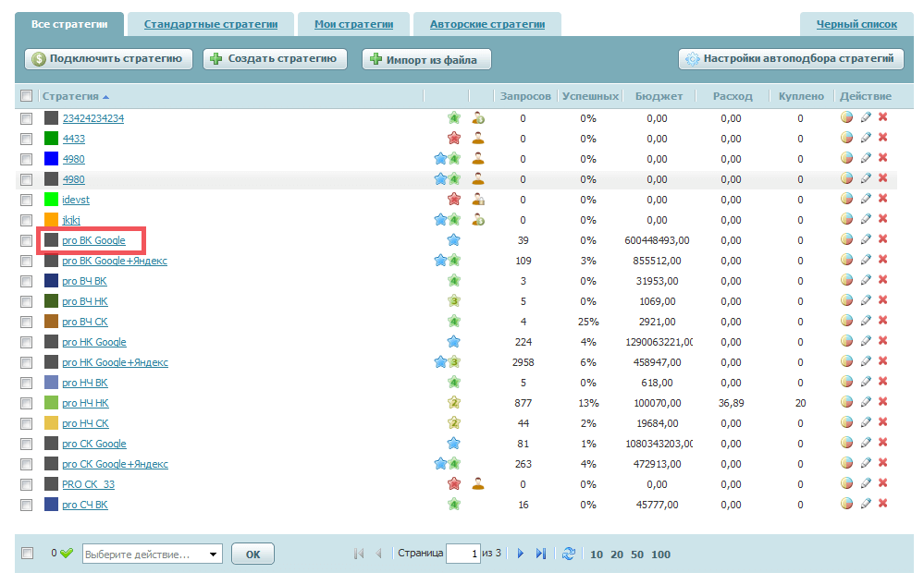
Task: Click the red star icon for idevst
Action: tap(454, 200)
